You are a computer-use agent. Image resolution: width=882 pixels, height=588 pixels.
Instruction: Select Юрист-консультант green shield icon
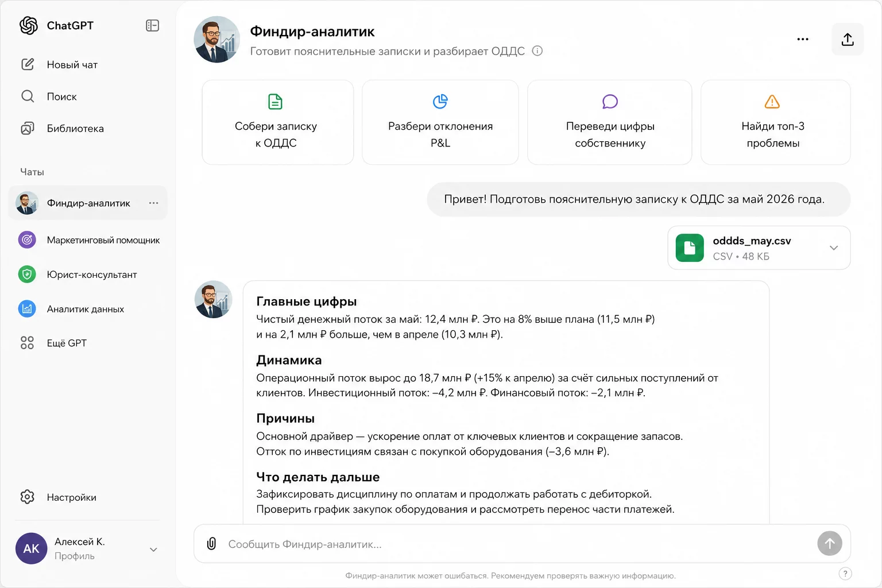pos(27,274)
